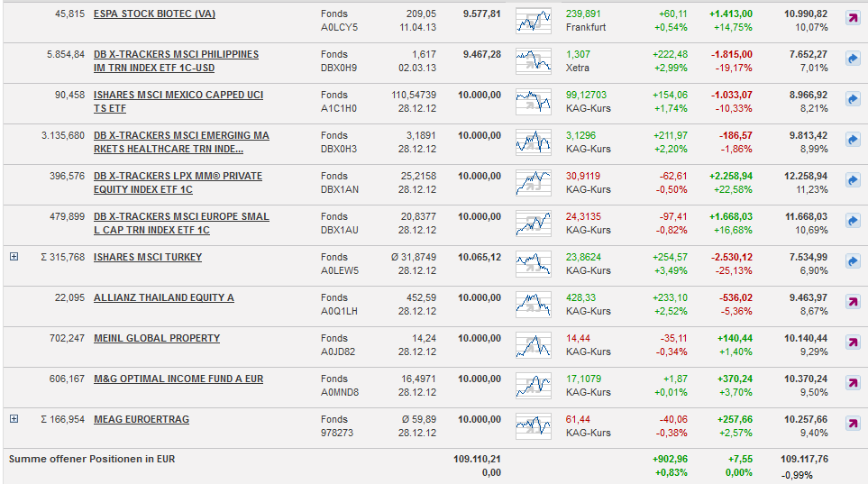The width and height of the screenshot is (868, 484).
Task: Click the blue arrow icon for iShares MSCI Mexico
Action: (853, 99)
